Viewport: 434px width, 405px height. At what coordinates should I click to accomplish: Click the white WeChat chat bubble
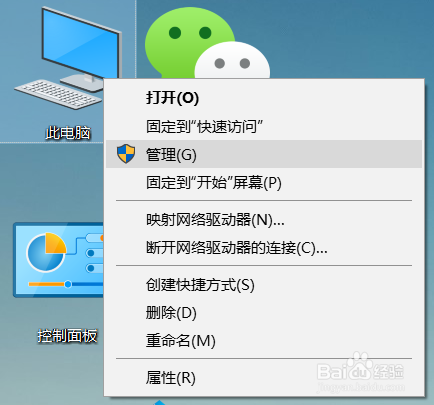click(x=232, y=62)
